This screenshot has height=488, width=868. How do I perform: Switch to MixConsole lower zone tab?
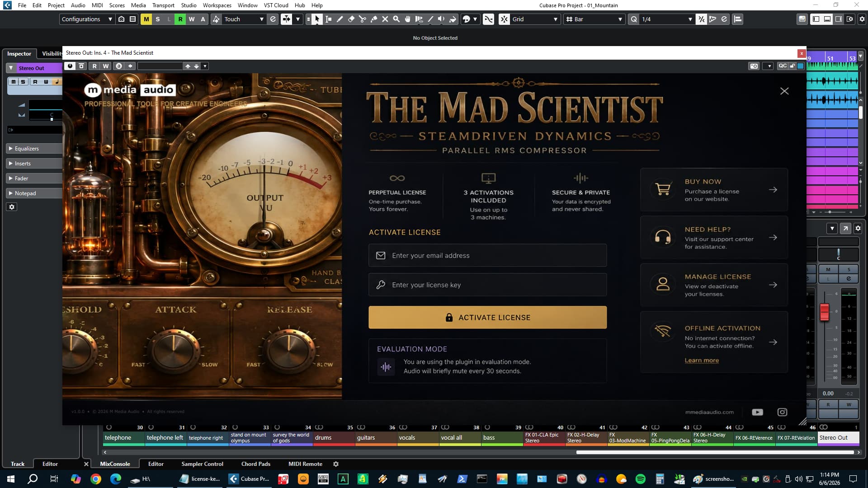(x=115, y=464)
